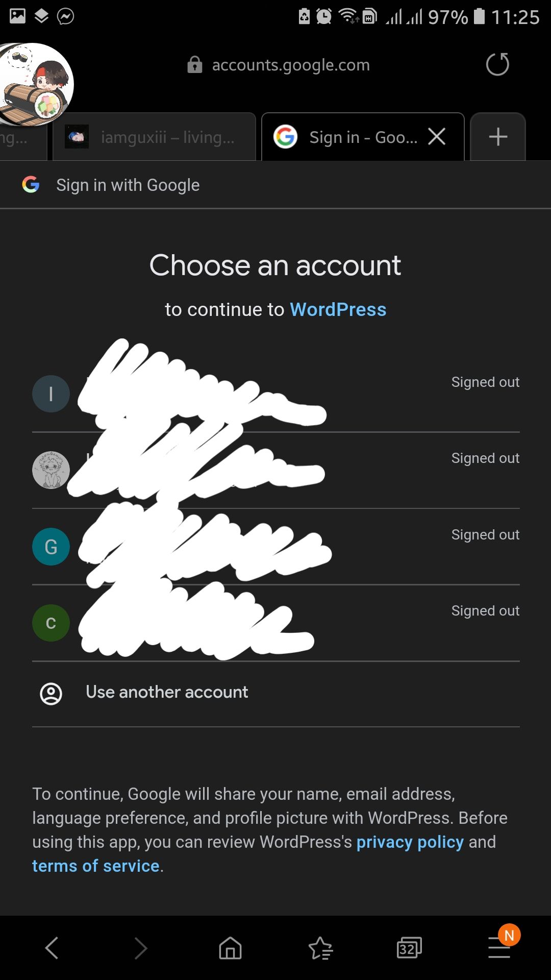Image resolution: width=551 pixels, height=980 pixels.
Task: Choose the account with the teal G avatar
Action: click(x=275, y=547)
